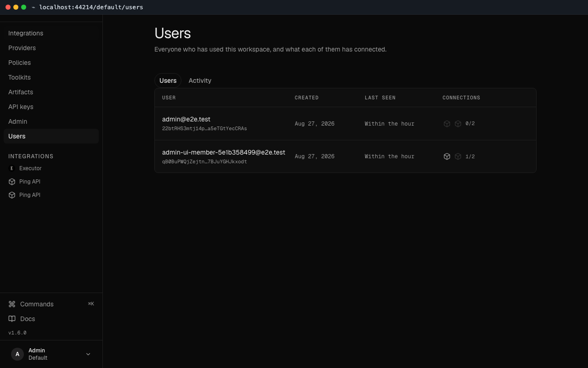Navigate to Artifacts
The height and width of the screenshot is (368, 588).
tap(51, 92)
